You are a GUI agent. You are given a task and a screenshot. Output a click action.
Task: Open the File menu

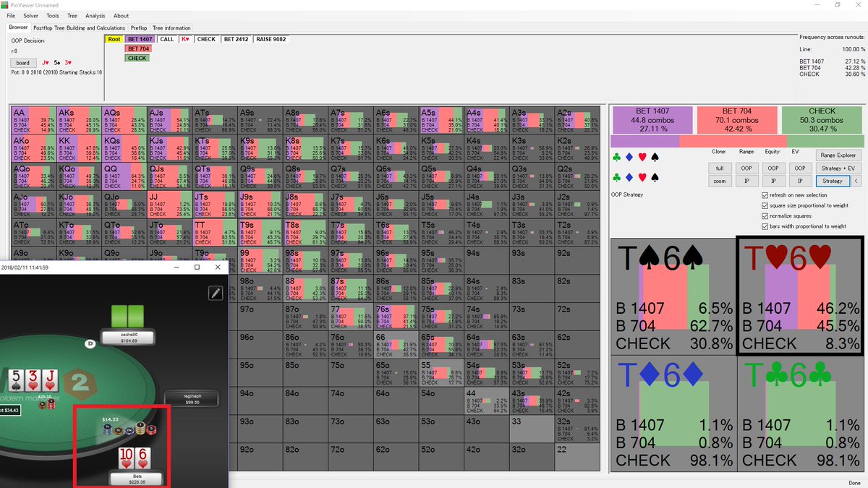11,15
